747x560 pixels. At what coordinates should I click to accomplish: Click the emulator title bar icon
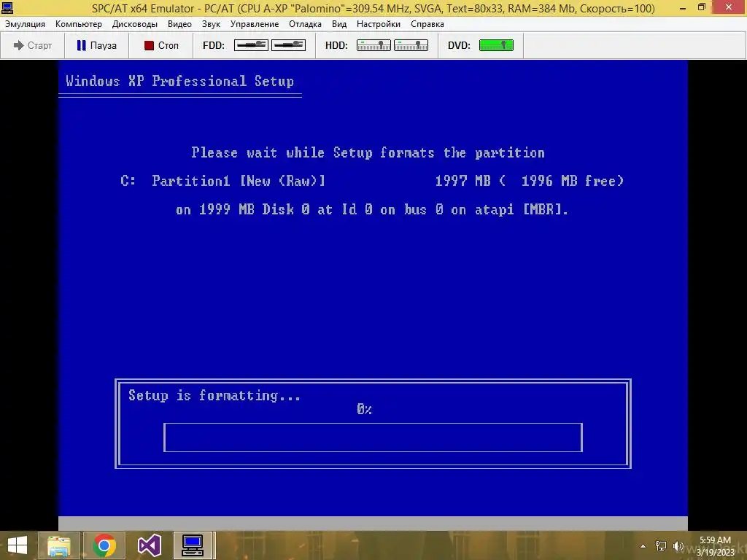pyautogui.click(x=7, y=7)
